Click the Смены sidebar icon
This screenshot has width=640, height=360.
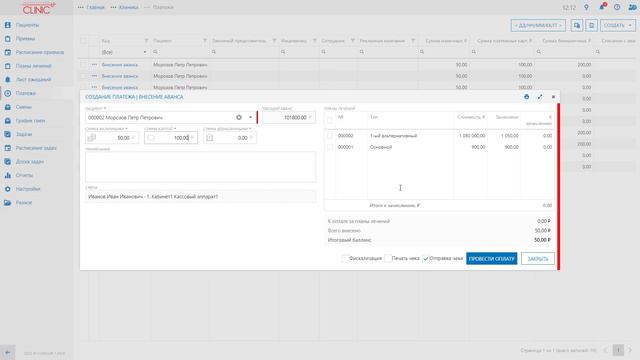click(x=8, y=107)
